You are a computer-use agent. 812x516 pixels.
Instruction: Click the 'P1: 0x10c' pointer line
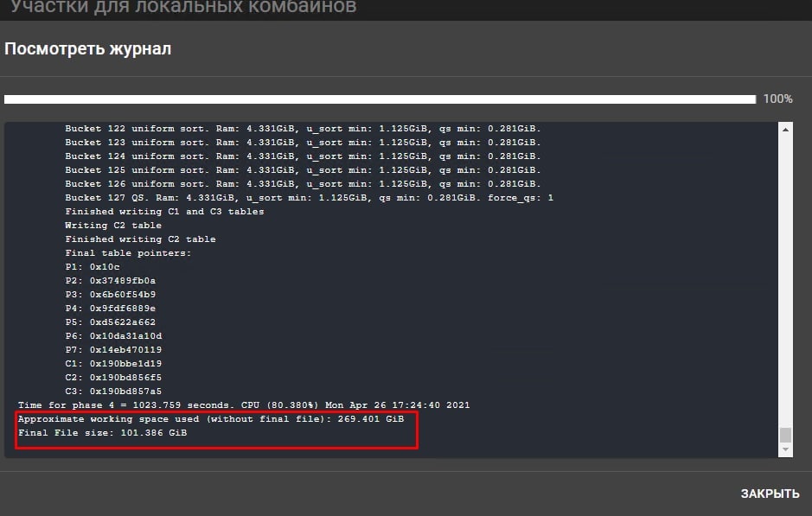point(93,267)
